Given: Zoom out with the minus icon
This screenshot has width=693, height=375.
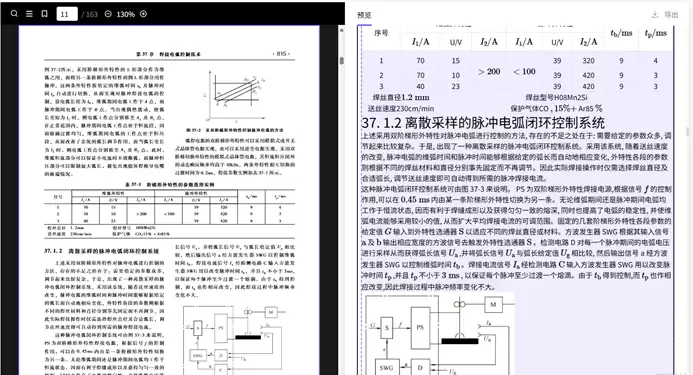Looking at the screenshot, I should point(108,14).
